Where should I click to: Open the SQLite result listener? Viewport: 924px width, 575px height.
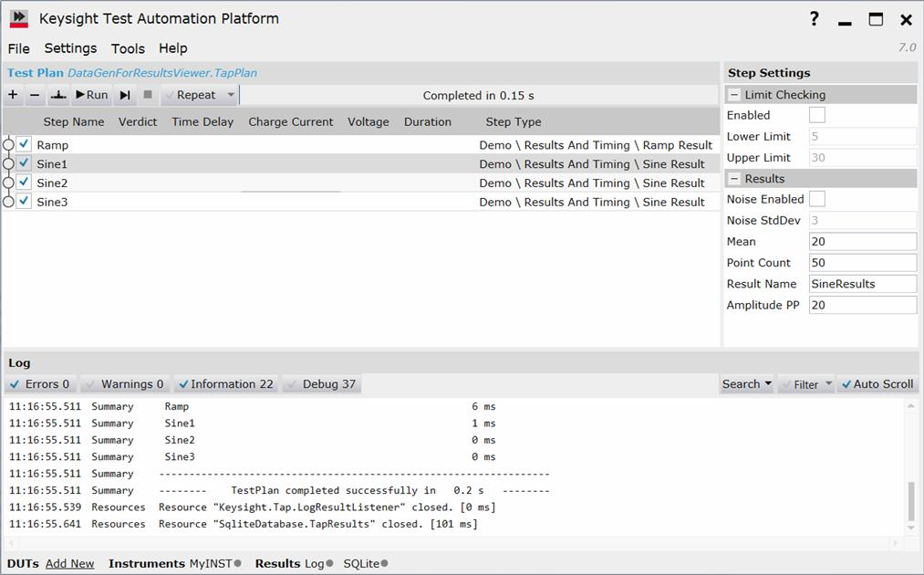(x=361, y=563)
